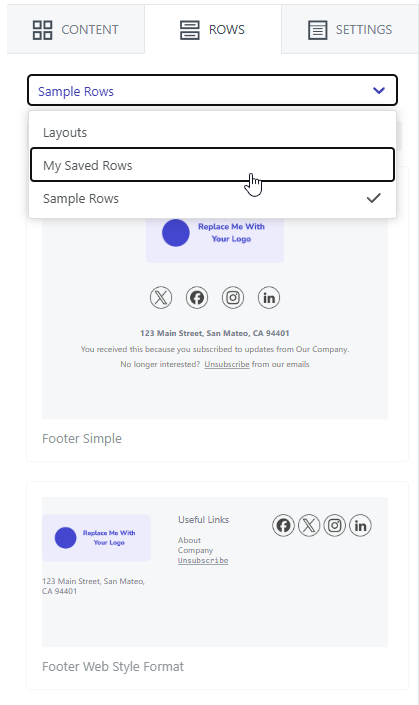
Task: Click the Facebook icon in Footer Simple
Action: pyautogui.click(x=197, y=298)
